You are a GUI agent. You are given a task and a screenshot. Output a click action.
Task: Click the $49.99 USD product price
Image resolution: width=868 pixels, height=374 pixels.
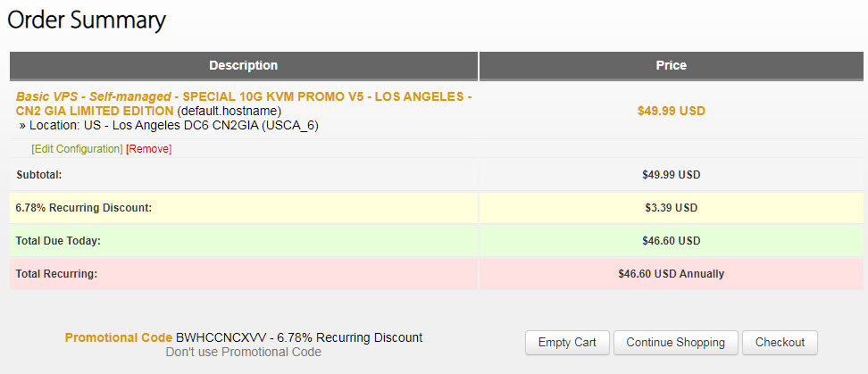click(x=671, y=111)
